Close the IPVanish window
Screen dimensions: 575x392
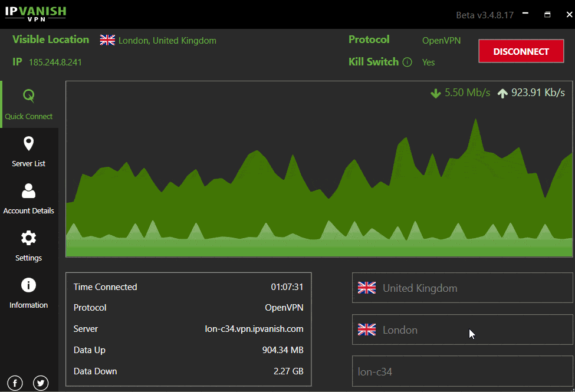pyautogui.click(x=569, y=14)
